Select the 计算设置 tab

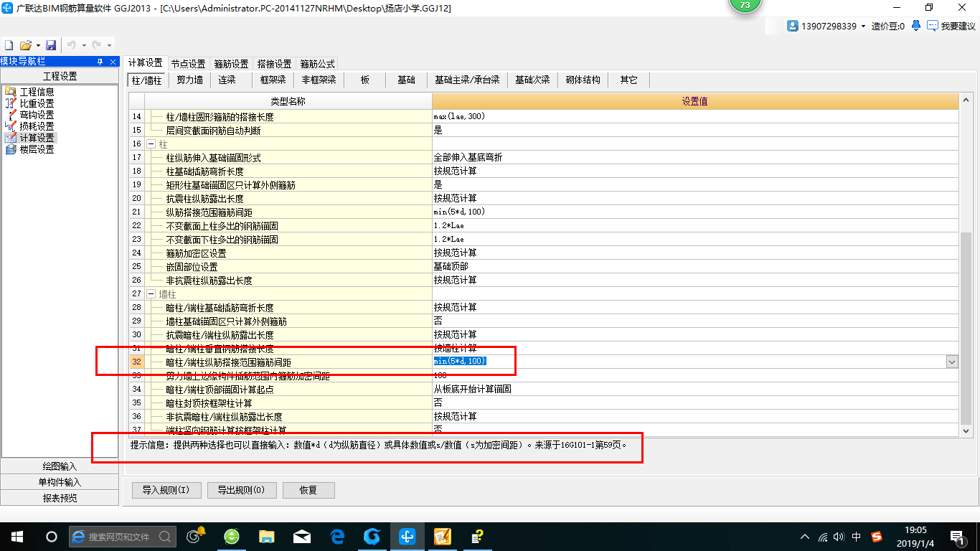click(146, 63)
